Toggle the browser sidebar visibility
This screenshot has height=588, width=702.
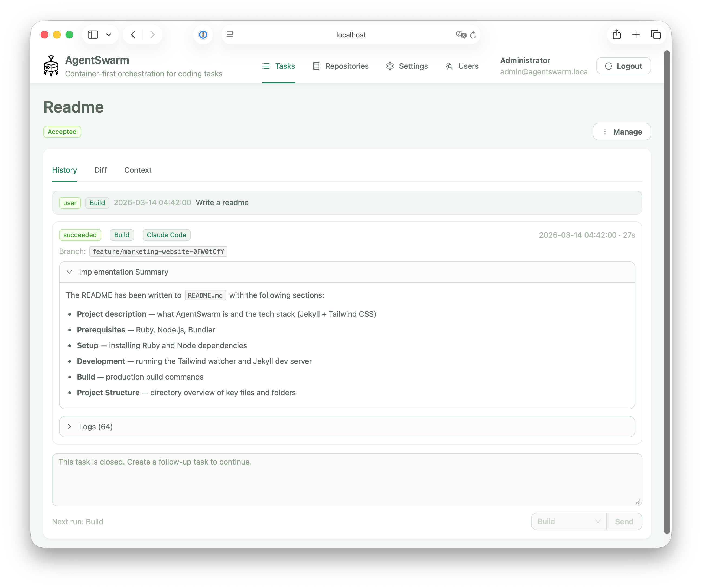(93, 34)
